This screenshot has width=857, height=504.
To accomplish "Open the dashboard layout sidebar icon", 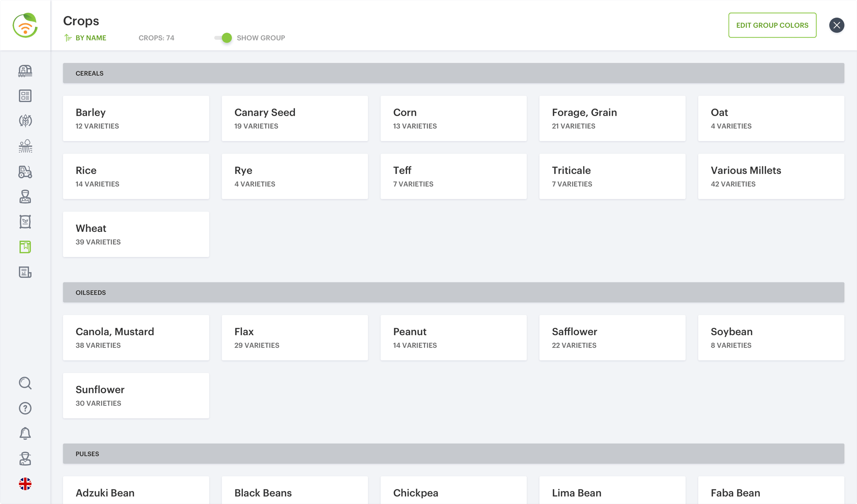I will [x=25, y=96].
